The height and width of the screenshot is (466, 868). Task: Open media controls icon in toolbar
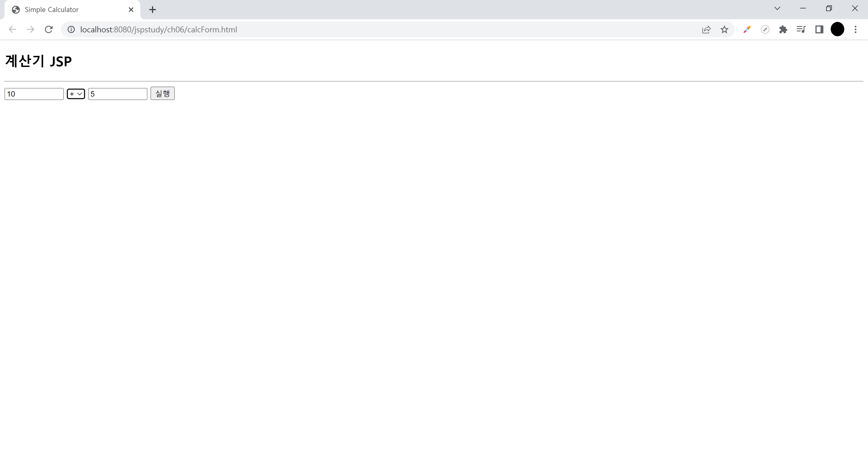801,30
